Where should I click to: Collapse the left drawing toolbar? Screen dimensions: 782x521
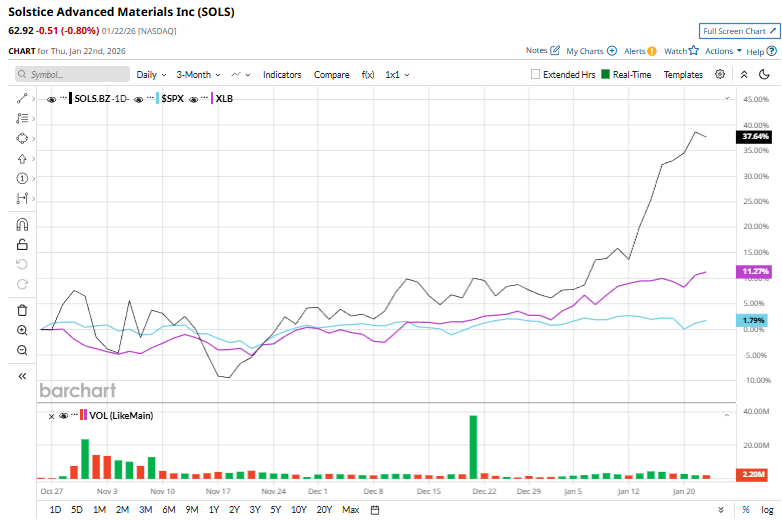[22, 376]
